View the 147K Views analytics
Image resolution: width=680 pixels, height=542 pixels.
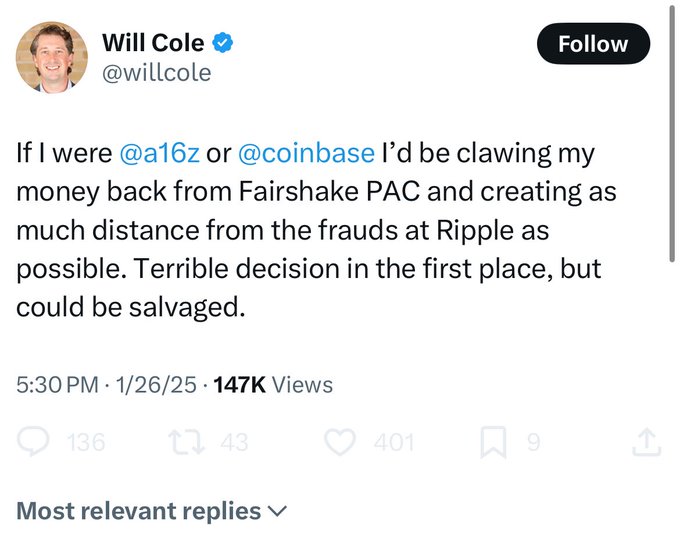[x=273, y=384]
